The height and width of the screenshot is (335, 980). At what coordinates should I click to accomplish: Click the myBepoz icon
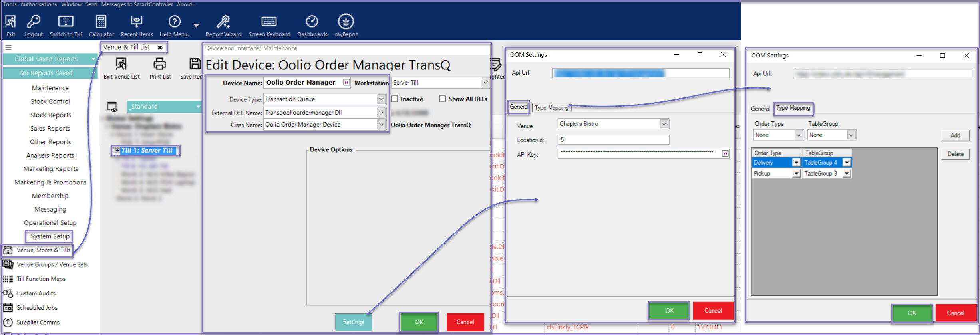[x=346, y=22]
